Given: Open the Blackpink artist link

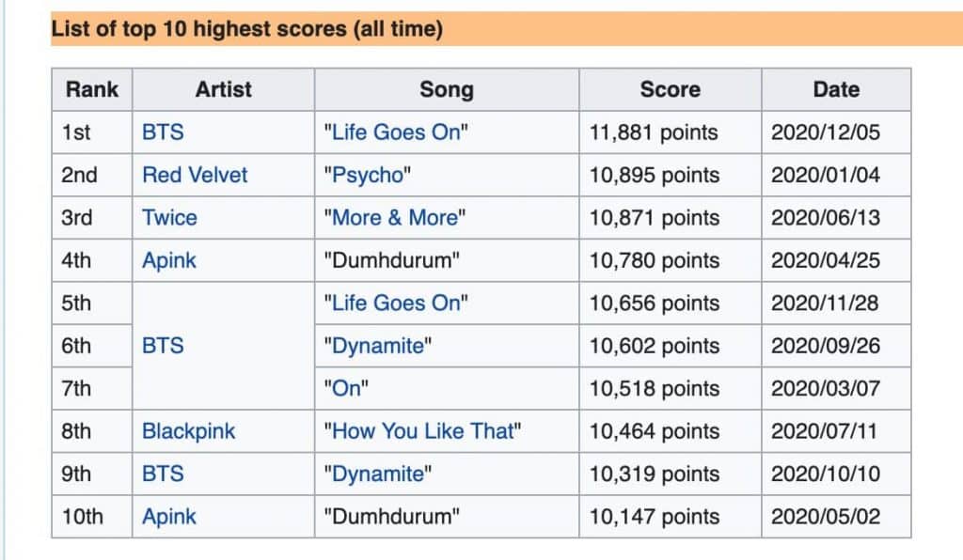Looking at the screenshot, I should point(188,431).
